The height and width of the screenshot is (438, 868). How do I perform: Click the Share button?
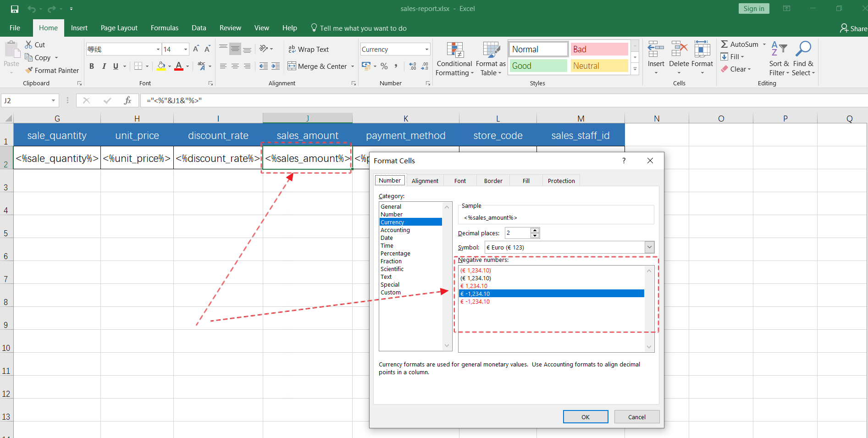pyautogui.click(x=854, y=28)
